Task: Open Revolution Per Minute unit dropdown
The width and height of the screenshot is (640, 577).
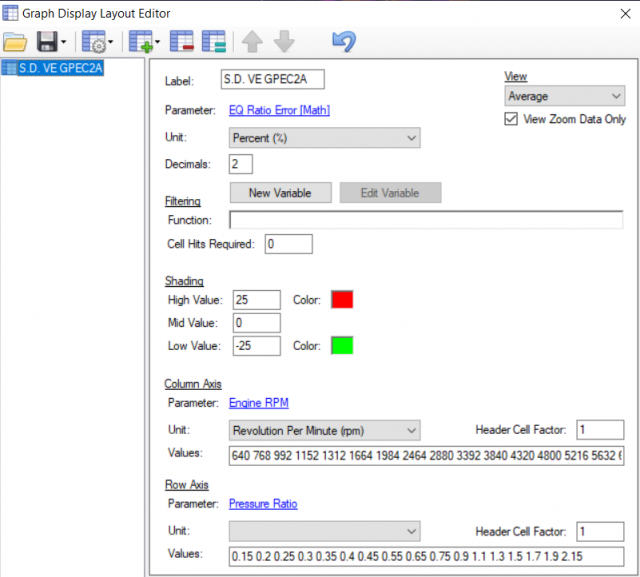Action: [324, 430]
